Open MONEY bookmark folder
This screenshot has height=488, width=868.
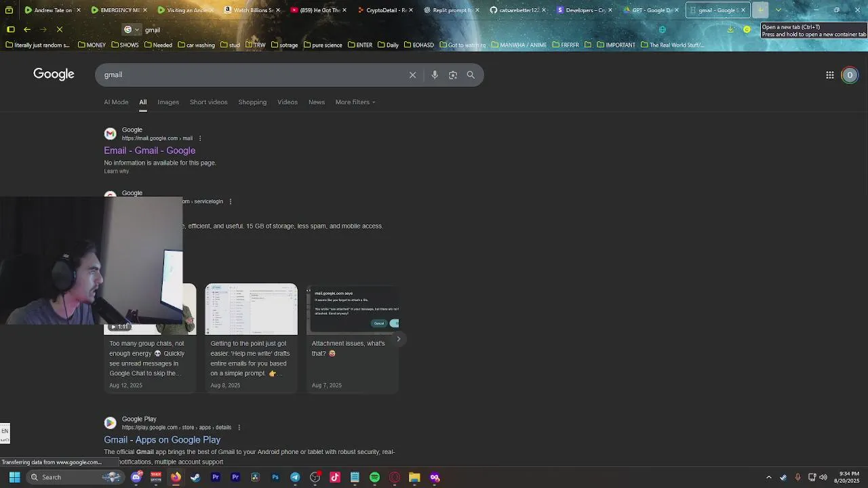pos(92,45)
